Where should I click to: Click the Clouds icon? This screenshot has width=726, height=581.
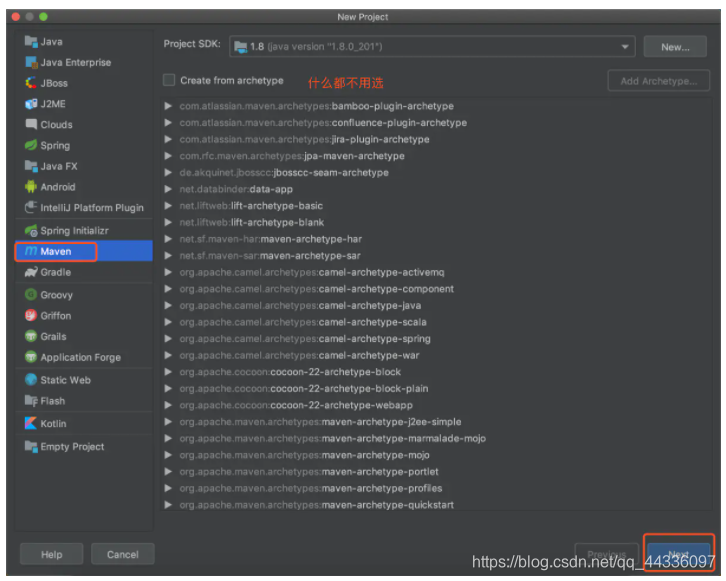tap(31, 124)
